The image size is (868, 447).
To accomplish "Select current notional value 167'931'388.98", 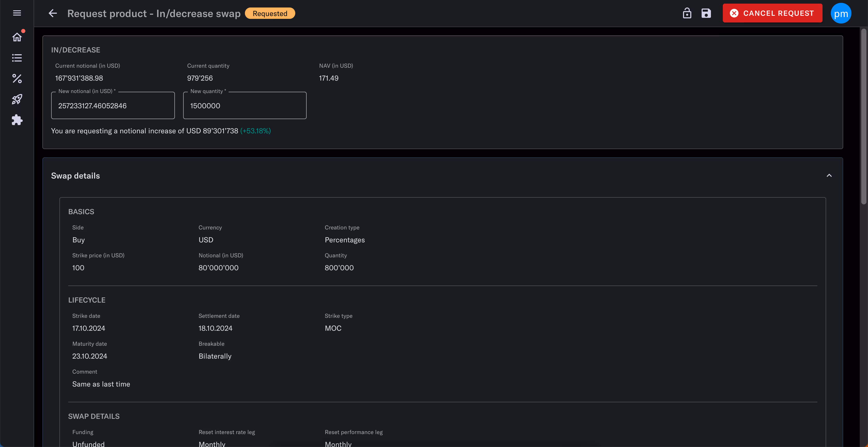I will (x=79, y=78).
